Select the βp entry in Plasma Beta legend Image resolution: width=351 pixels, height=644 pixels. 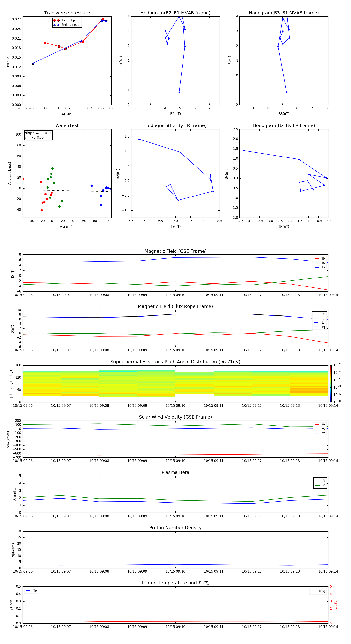tap(320, 480)
